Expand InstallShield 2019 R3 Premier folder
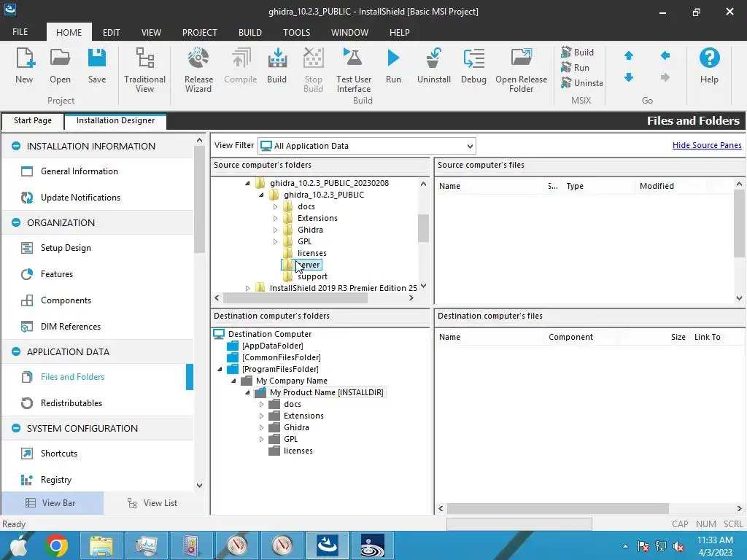The width and height of the screenshot is (747, 560). coord(248,288)
